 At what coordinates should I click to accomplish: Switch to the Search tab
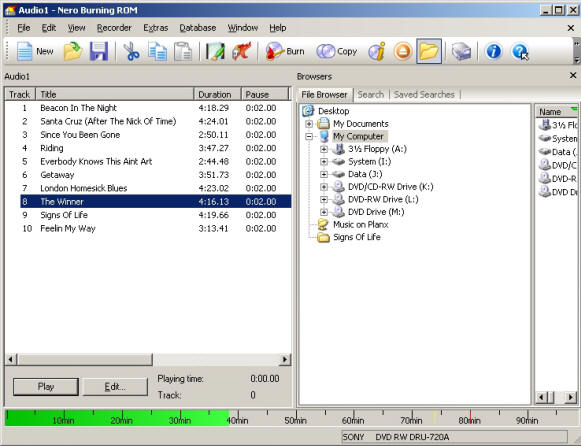click(x=371, y=94)
